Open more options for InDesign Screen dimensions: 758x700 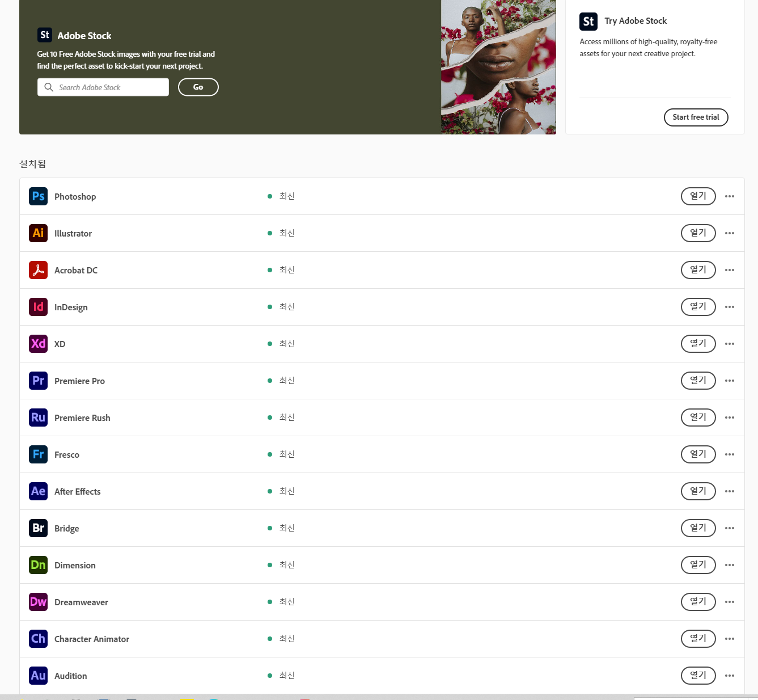point(730,307)
